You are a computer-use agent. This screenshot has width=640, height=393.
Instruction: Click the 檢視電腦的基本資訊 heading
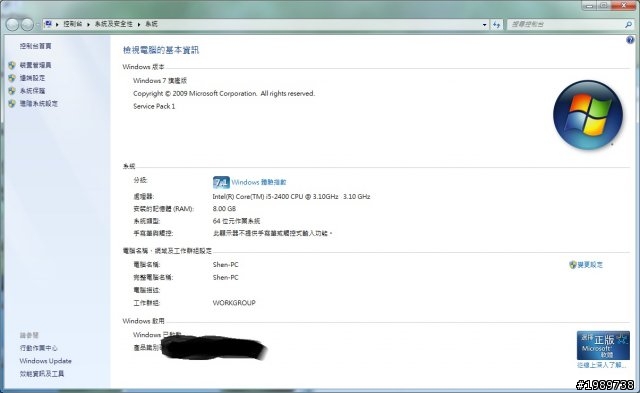(161, 50)
